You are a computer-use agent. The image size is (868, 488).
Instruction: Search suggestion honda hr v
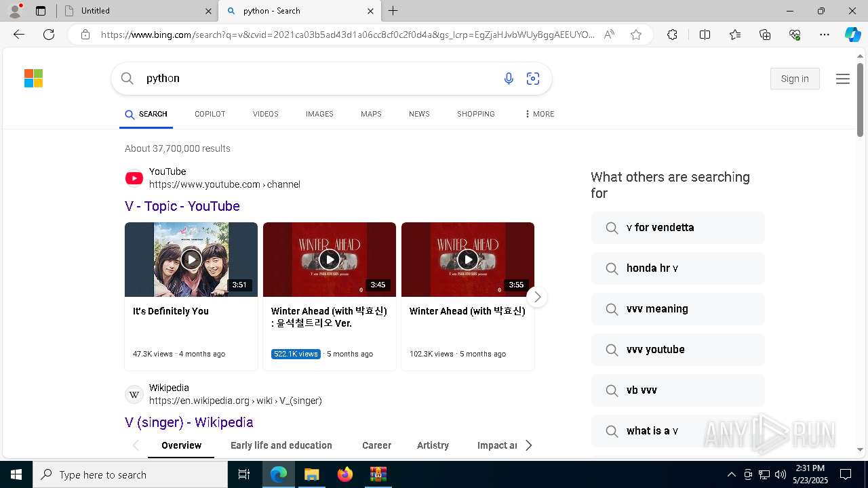click(x=678, y=268)
